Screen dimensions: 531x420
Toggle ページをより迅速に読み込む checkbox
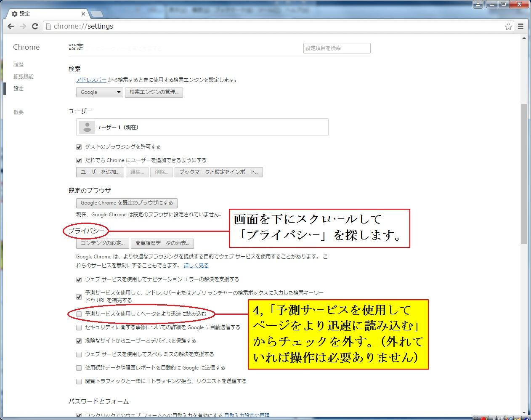click(79, 314)
